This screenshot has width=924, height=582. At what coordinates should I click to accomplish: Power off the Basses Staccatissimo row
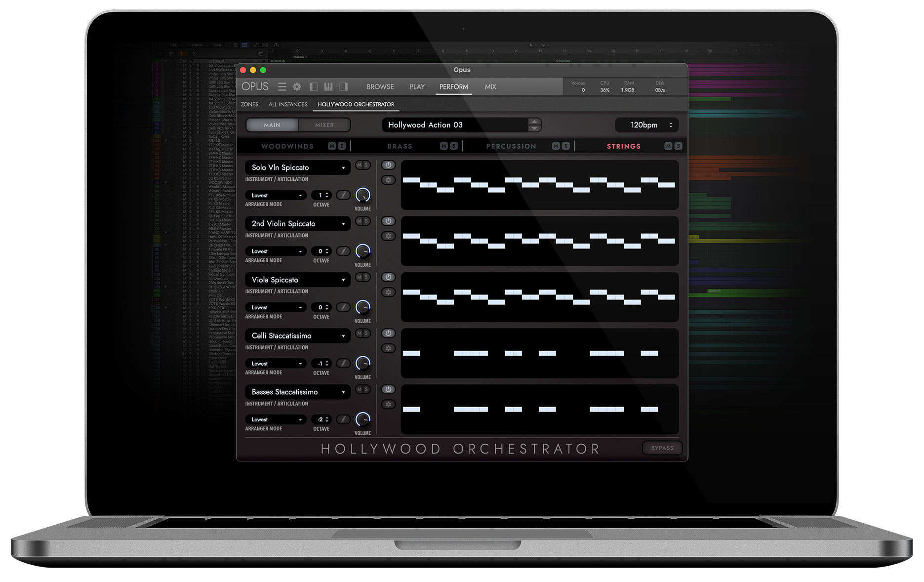388,389
